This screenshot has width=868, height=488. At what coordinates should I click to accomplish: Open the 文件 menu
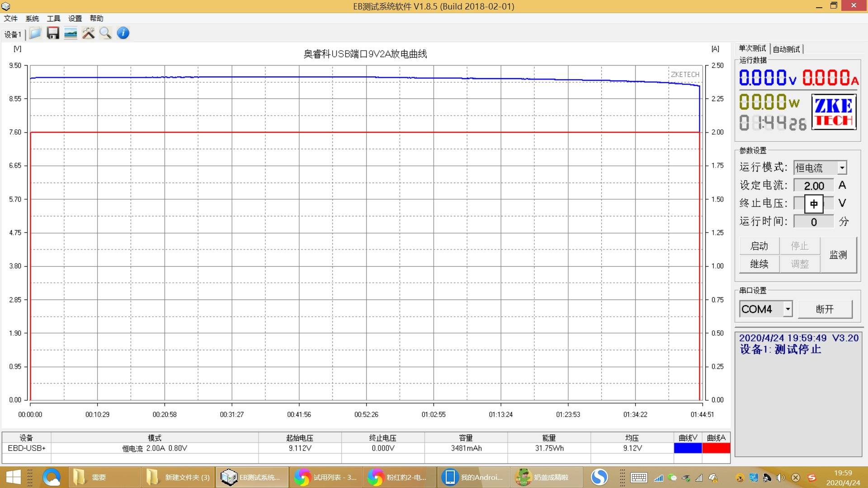click(x=11, y=19)
